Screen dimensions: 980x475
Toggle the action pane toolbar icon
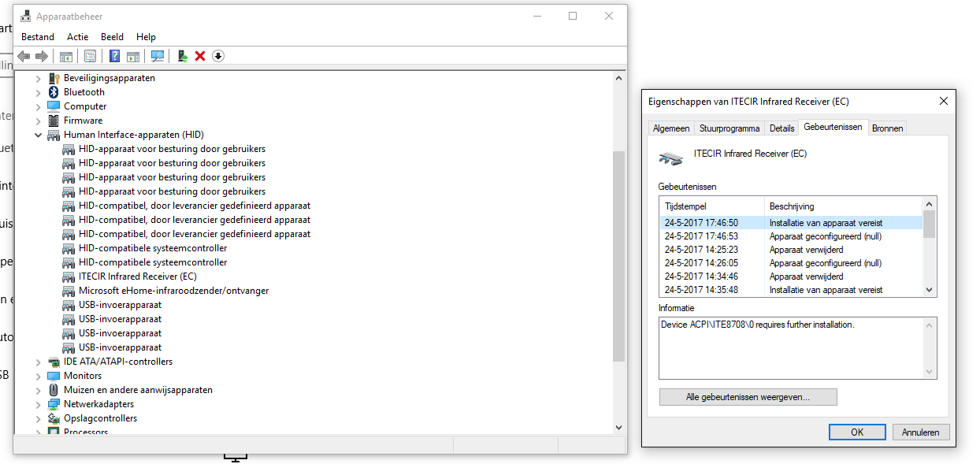(133, 56)
